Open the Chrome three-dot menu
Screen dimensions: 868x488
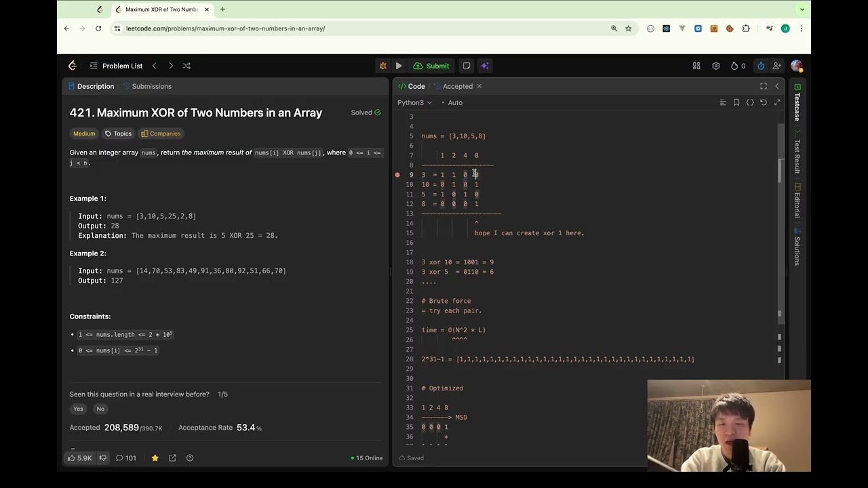point(802,28)
